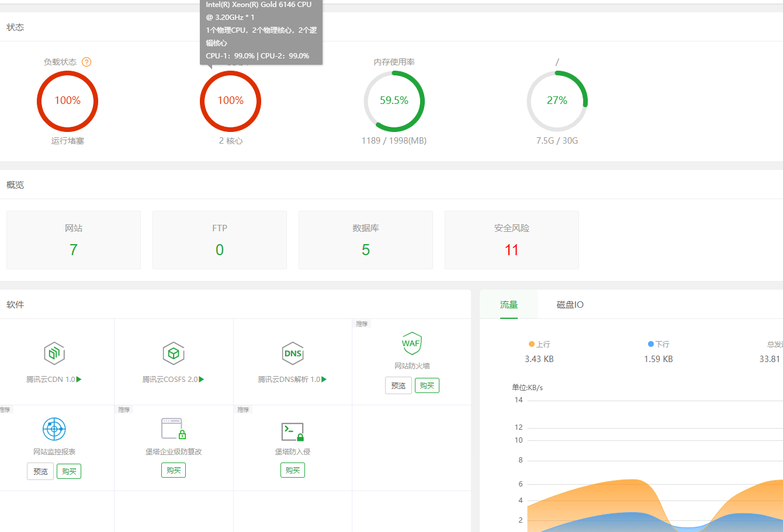Click the WAF shield icon
783x532 pixels.
tap(411, 343)
